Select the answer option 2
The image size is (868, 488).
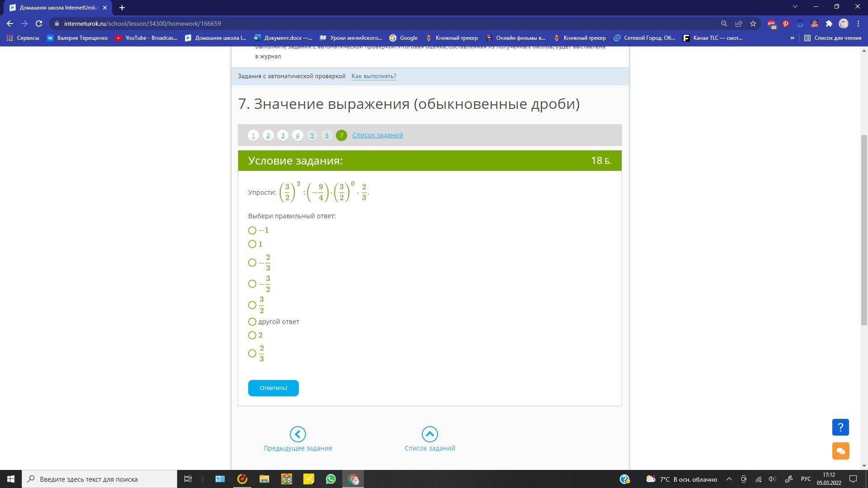click(252, 335)
